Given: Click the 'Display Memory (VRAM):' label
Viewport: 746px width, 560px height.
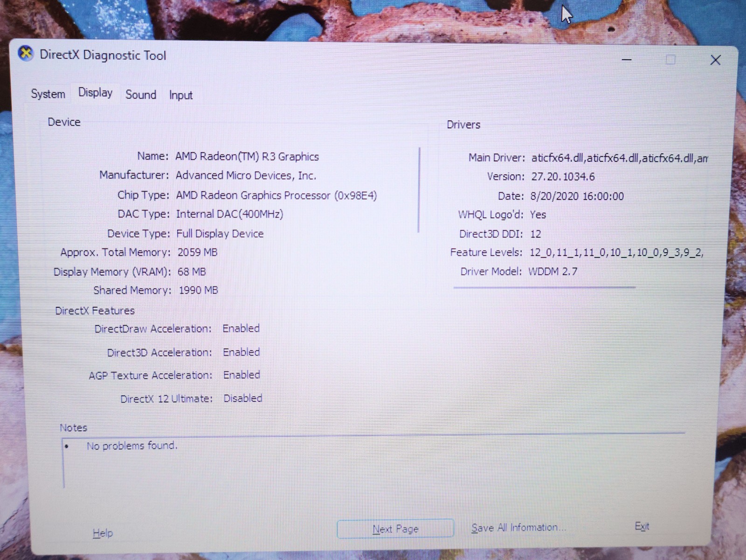Looking at the screenshot, I should tap(112, 272).
